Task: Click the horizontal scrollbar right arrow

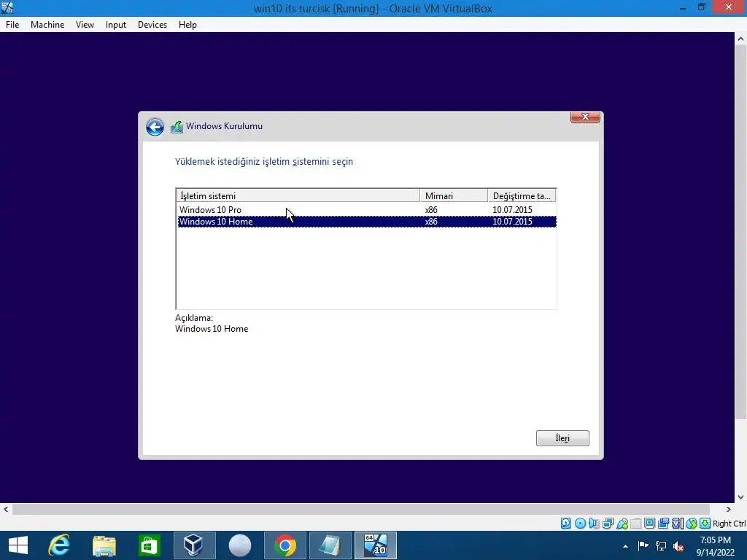Action: [x=729, y=509]
